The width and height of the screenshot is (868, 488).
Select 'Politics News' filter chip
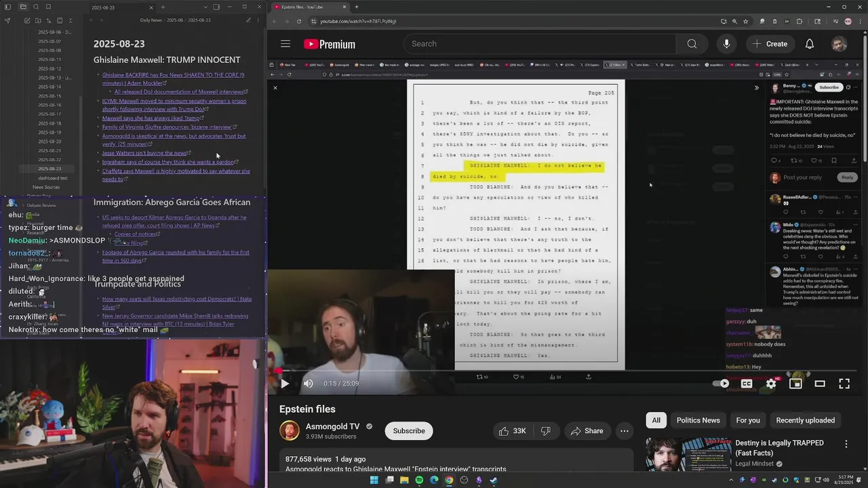698,420
